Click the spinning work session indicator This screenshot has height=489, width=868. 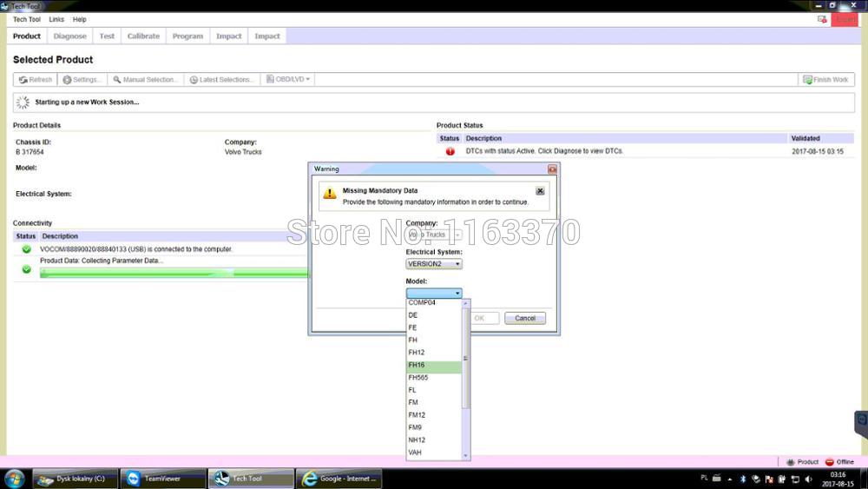(x=23, y=102)
